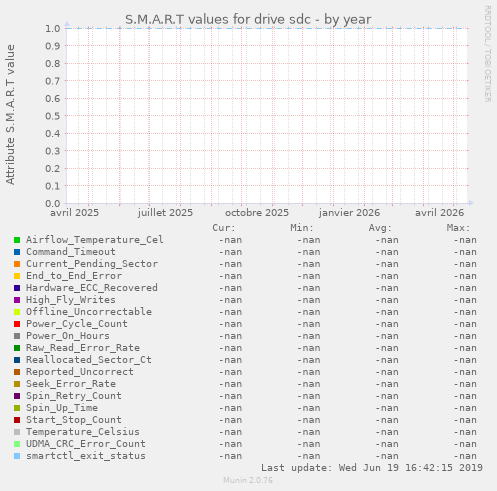
Task: Select the High_Fly_Writes legend label
Action: coord(71,300)
